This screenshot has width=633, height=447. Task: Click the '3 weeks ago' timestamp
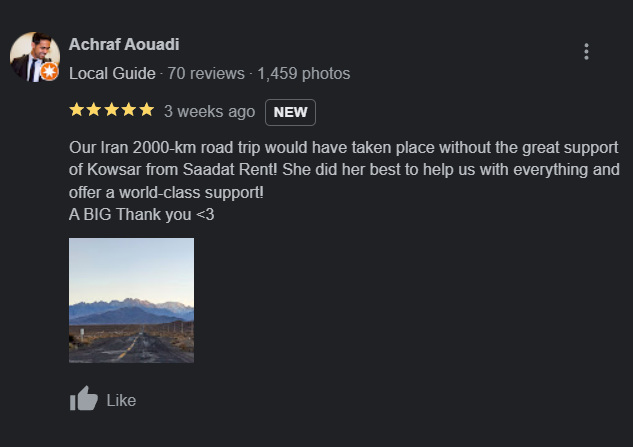[x=209, y=111]
